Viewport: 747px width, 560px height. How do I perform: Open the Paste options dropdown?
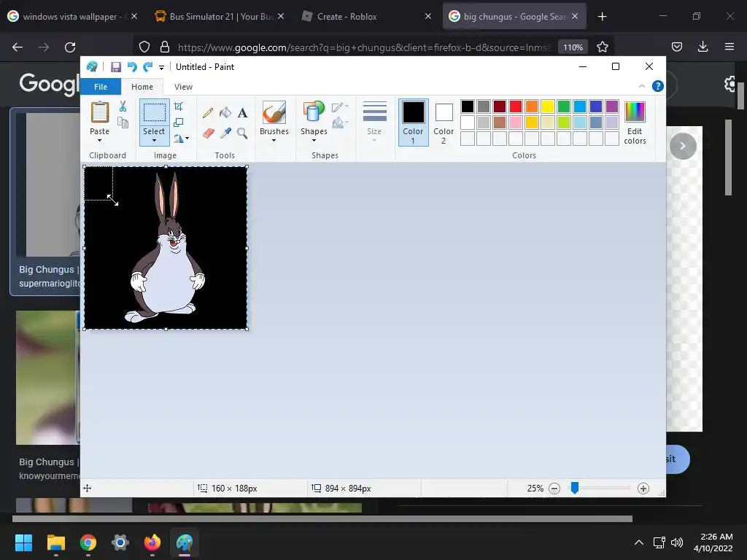point(99,140)
